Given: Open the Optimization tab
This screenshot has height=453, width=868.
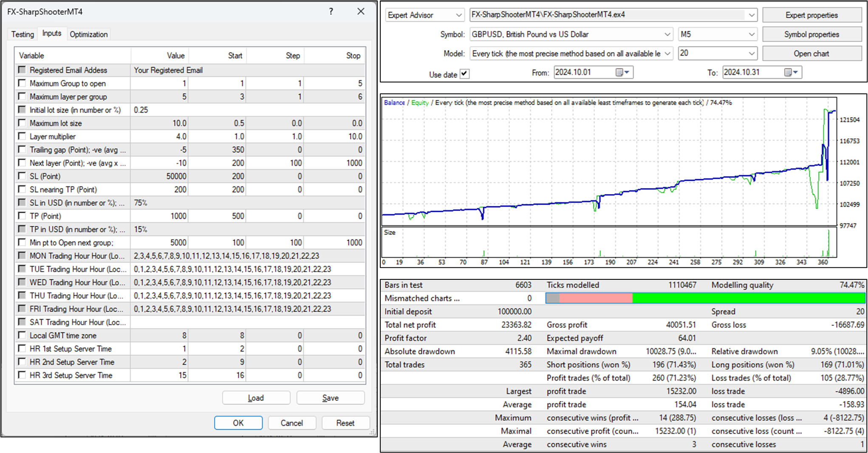Looking at the screenshot, I should (88, 34).
